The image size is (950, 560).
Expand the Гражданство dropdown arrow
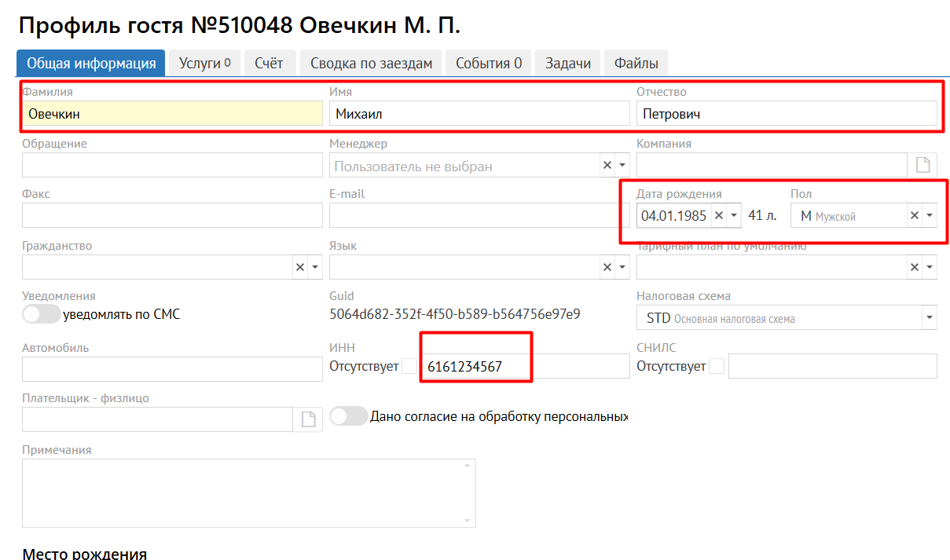point(315,268)
